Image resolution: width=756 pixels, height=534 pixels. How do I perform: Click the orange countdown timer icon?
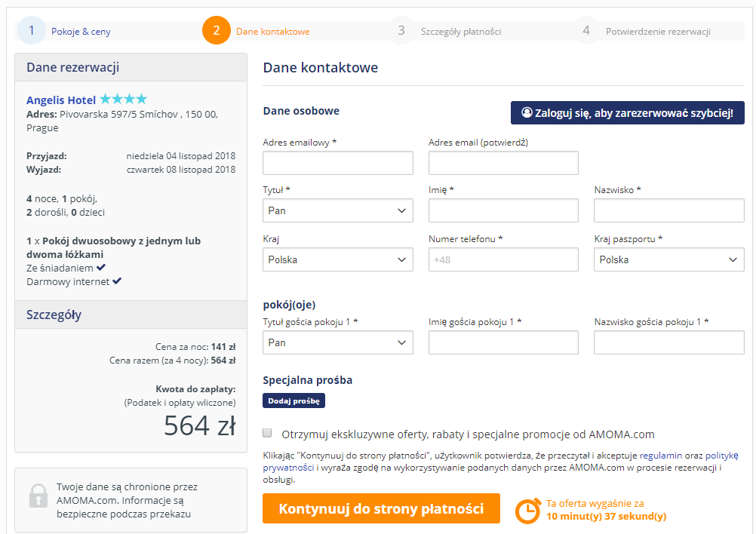[x=527, y=510]
